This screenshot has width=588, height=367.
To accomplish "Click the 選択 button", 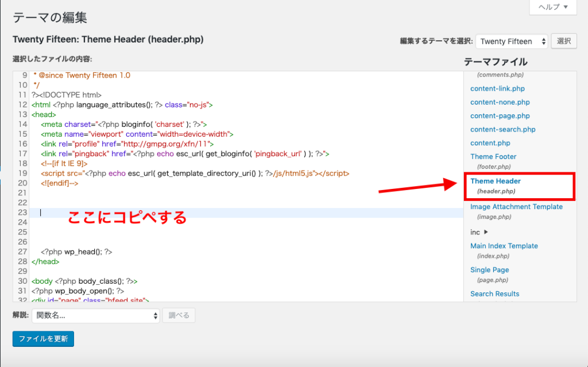I will [564, 41].
